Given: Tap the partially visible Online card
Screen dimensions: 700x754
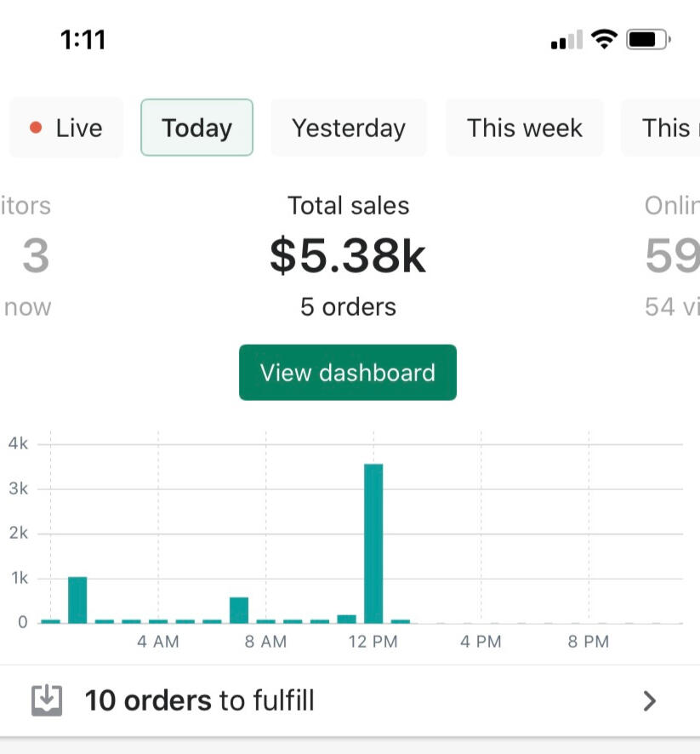Looking at the screenshot, I should tap(672, 255).
